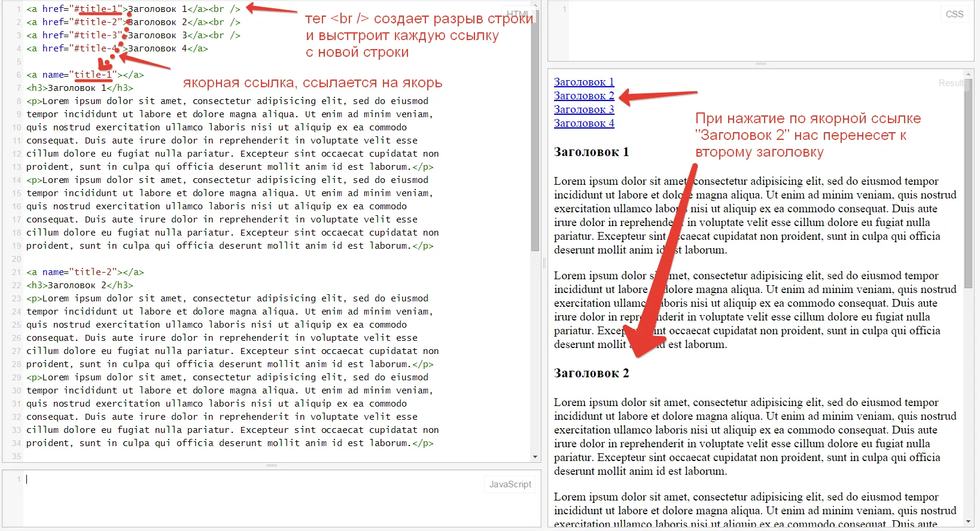Screen dimensions: 980x531
Task: Open the 'Заголовок 1' anchor link in the result
Action: (x=583, y=82)
